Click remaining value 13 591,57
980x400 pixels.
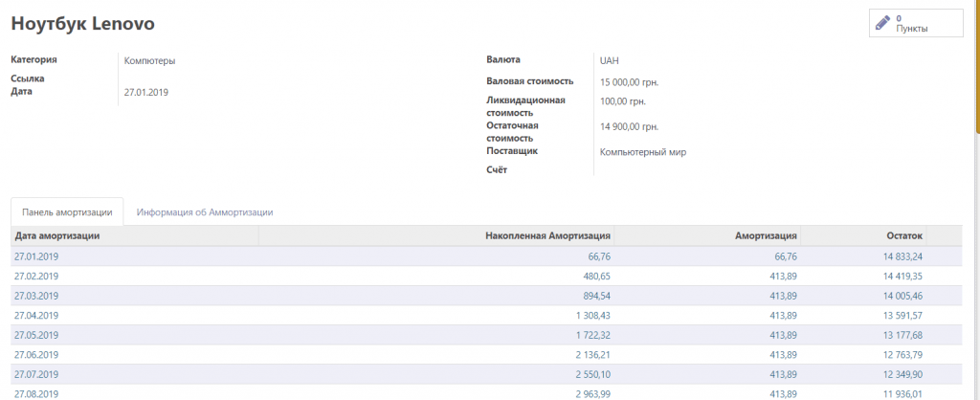[x=902, y=316]
